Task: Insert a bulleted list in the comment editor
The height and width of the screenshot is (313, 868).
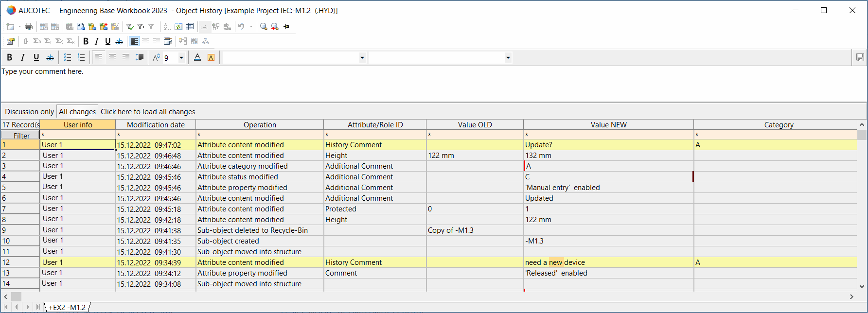Action: pyautogui.click(x=68, y=58)
